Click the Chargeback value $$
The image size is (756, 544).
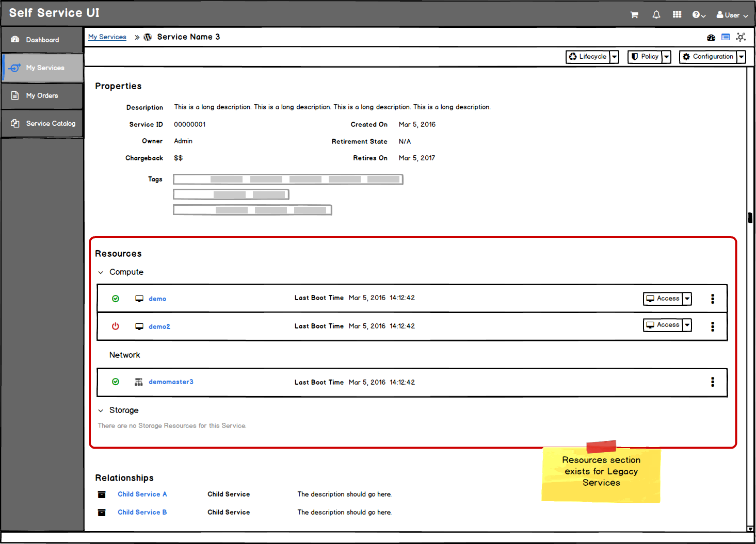point(178,158)
